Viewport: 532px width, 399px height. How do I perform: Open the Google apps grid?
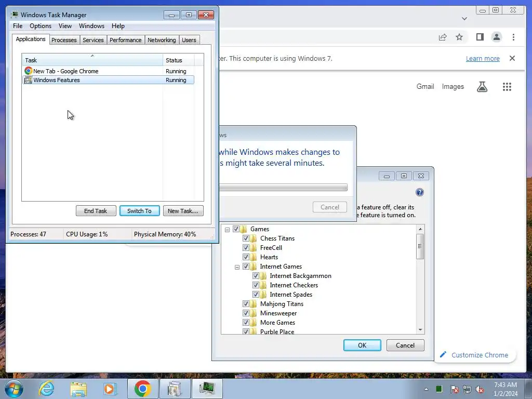click(507, 87)
